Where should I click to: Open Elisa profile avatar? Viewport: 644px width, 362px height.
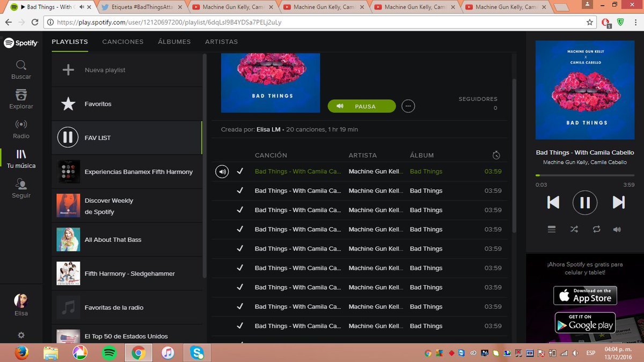point(21,301)
